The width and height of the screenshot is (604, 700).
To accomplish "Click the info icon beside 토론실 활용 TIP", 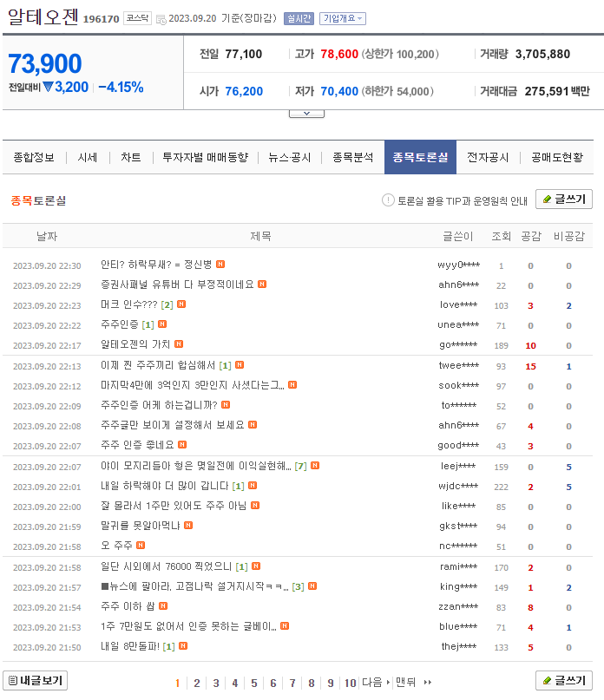I will (388, 200).
